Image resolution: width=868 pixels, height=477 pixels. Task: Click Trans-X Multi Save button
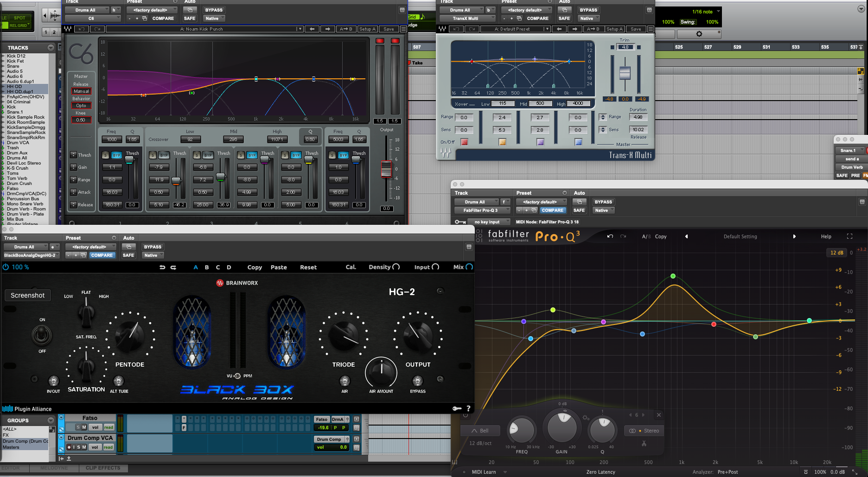pyautogui.click(x=636, y=29)
